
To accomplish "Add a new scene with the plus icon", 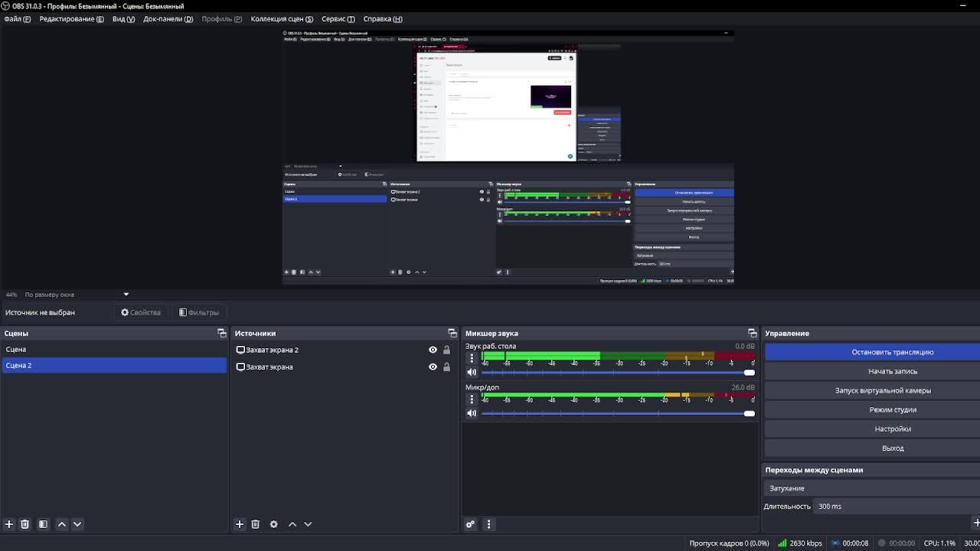I will pos(9,524).
